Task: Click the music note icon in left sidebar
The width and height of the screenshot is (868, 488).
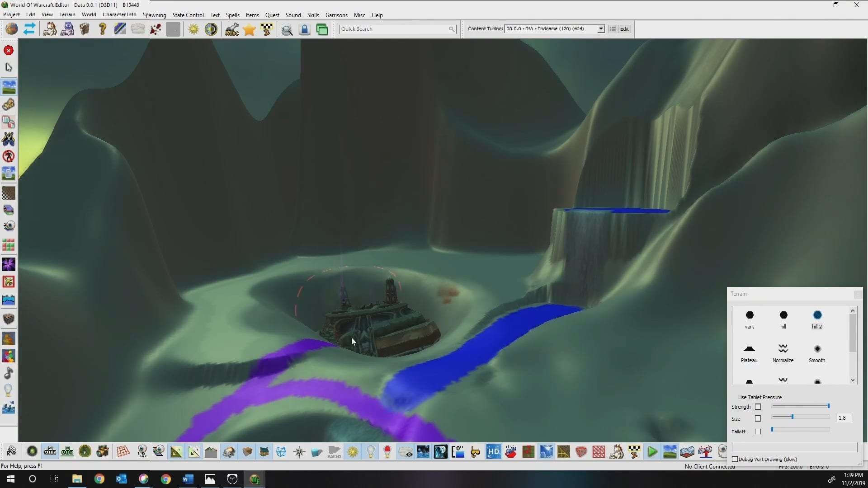Action: 9,373
